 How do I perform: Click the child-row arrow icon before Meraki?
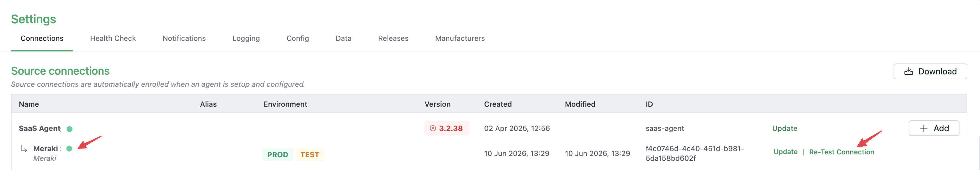click(x=24, y=149)
